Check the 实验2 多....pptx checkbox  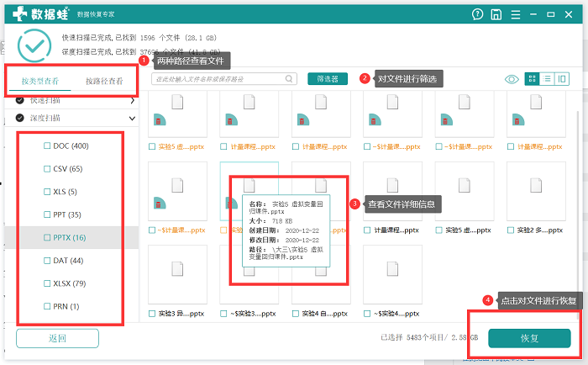[511, 230]
